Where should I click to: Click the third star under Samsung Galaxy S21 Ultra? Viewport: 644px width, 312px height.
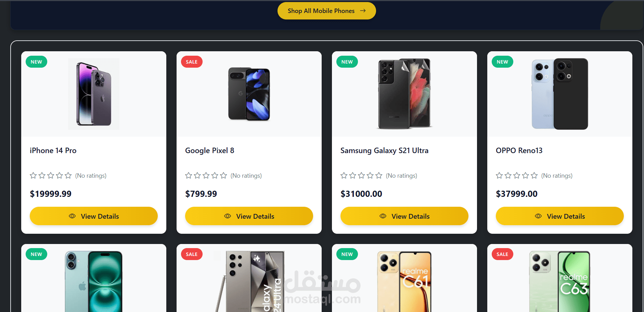point(361,175)
